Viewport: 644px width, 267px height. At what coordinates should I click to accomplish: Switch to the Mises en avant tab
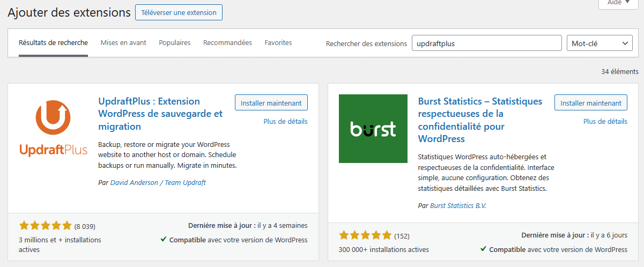(x=123, y=43)
